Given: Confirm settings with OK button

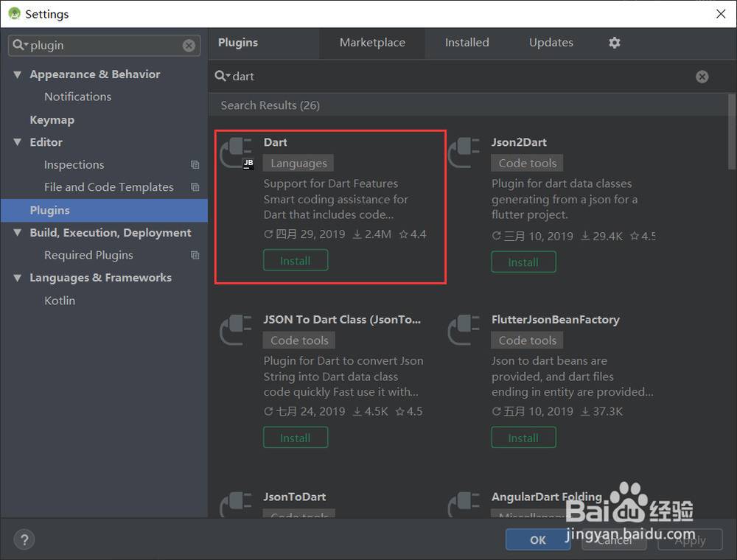Looking at the screenshot, I should tap(538, 540).
